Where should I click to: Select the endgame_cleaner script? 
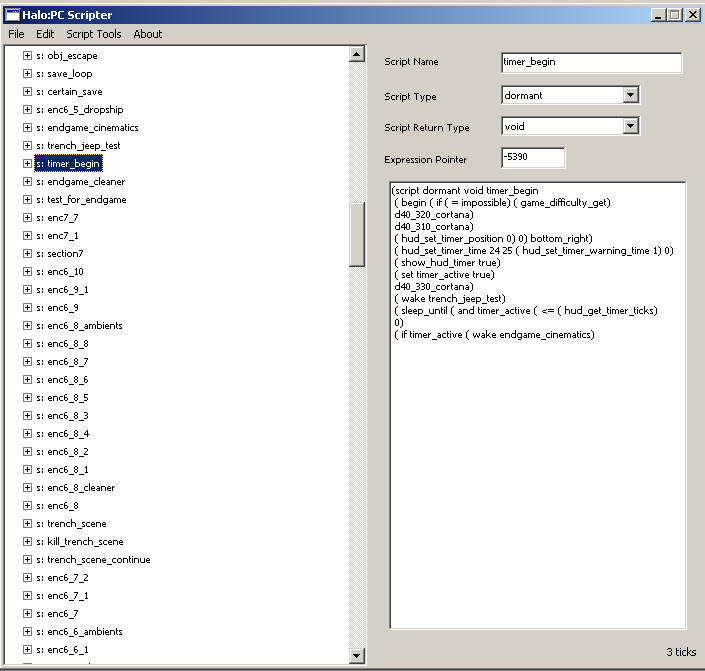point(85,182)
